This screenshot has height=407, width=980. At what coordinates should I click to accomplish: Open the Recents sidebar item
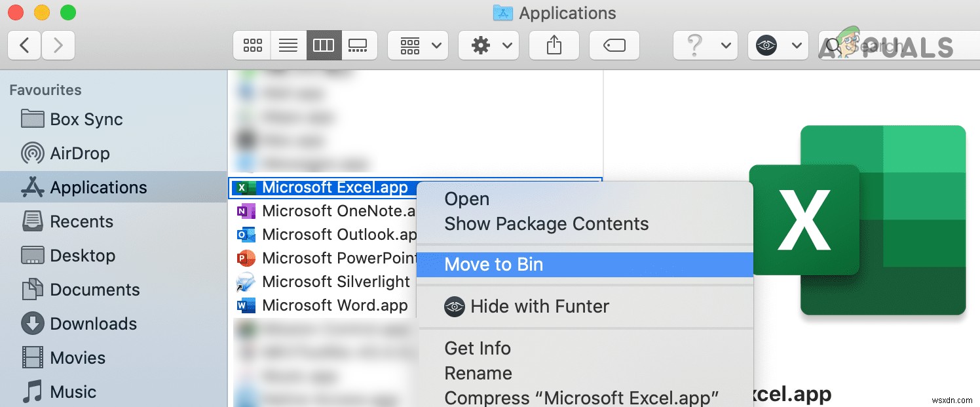[81, 222]
